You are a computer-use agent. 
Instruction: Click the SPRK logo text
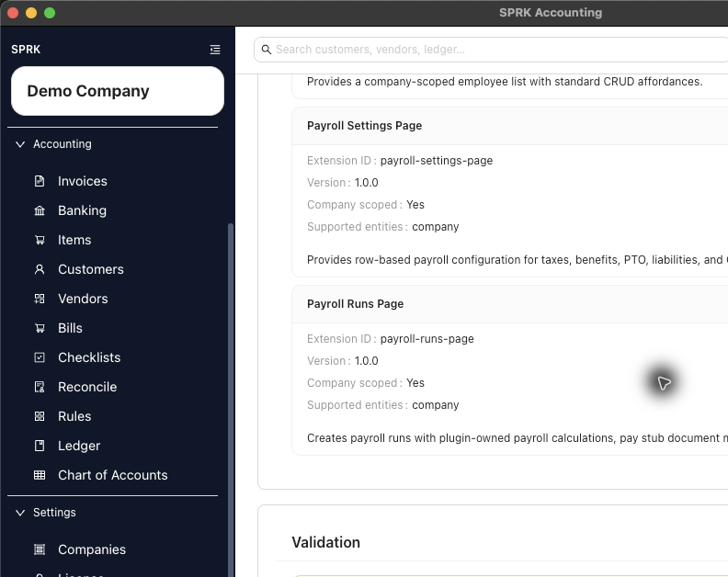click(x=26, y=50)
